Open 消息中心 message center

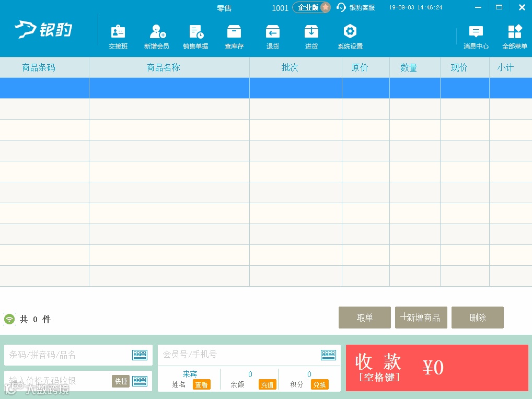point(476,37)
